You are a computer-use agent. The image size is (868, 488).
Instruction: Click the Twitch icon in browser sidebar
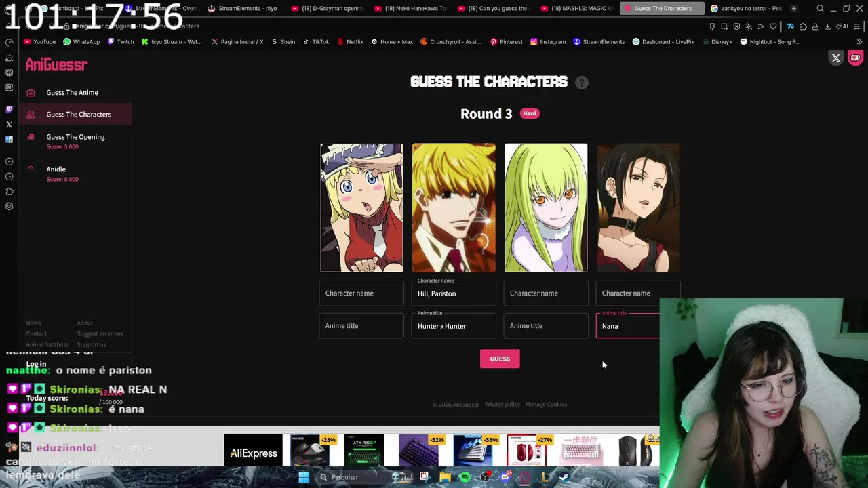point(9,109)
